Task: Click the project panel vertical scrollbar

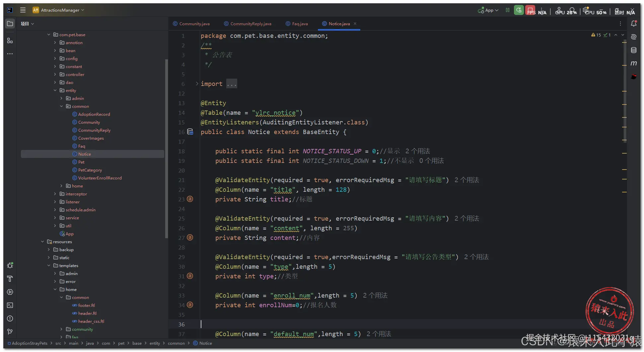Action: tap(166, 148)
